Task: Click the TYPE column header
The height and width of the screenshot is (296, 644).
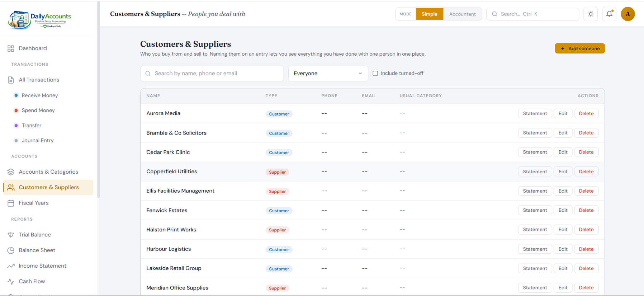Action: (271, 96)
